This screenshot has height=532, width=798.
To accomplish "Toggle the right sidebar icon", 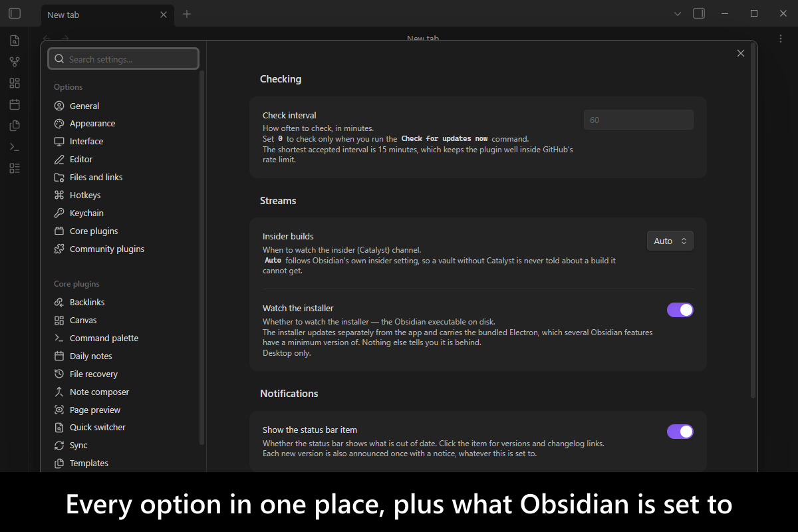I will pyautogui.click(x=699, y=13).
